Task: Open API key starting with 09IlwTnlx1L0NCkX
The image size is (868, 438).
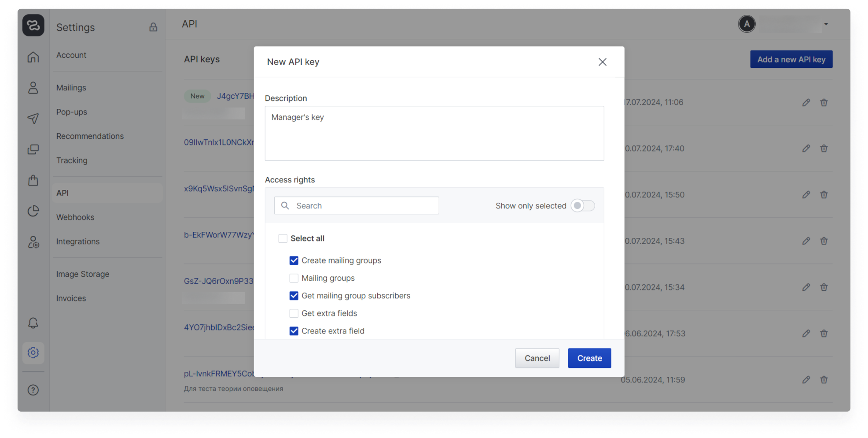Action: point(219,142)
